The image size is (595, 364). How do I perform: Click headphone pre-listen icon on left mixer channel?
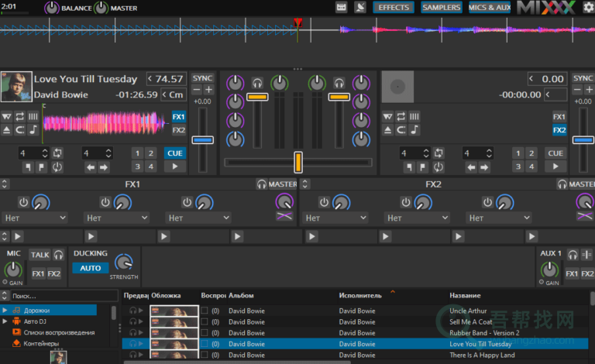pyautogui.click(x=257, y=83)
